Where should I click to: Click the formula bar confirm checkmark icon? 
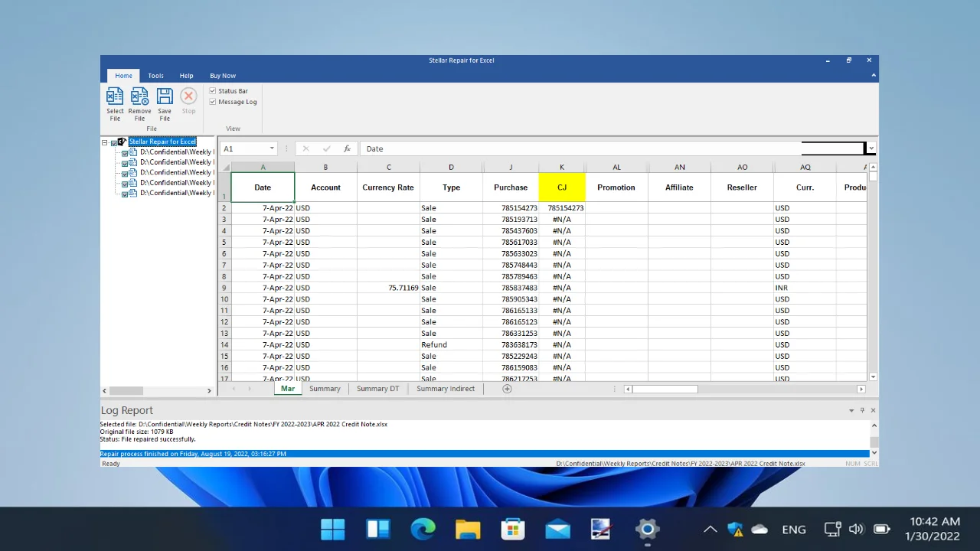327,148
